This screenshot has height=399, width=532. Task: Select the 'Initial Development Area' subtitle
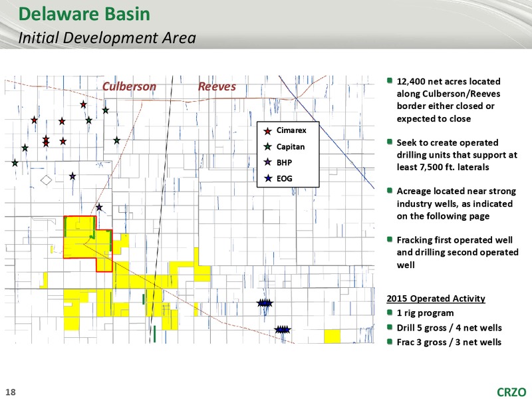107,38
